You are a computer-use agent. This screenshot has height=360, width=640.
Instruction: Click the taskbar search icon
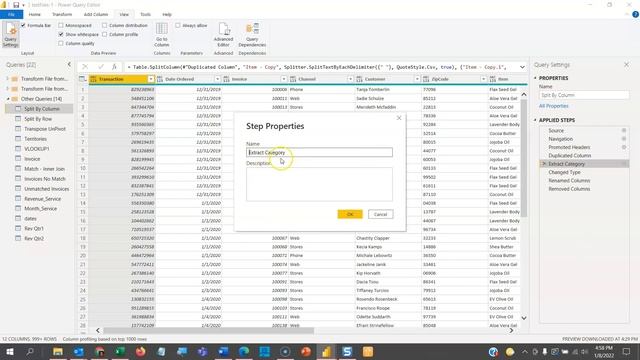(x=30, y=351)
